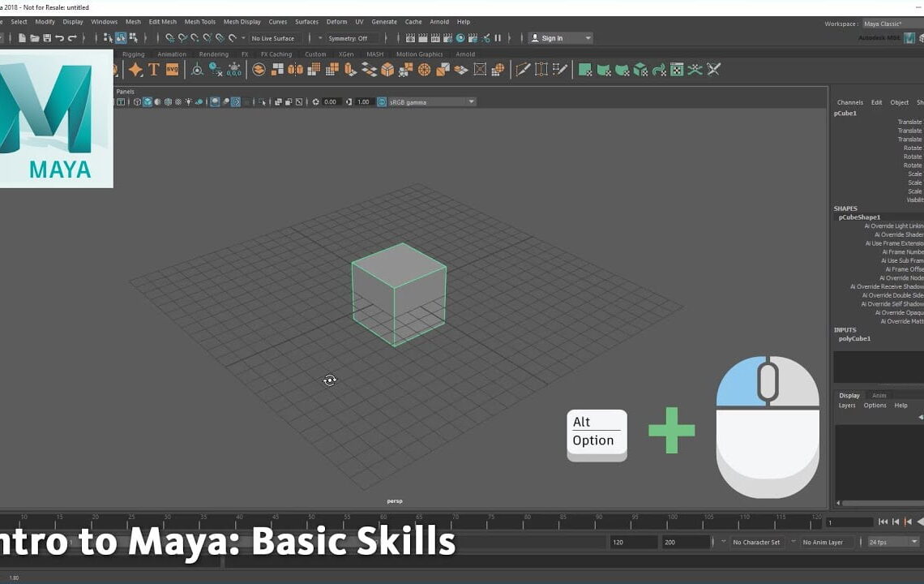Toggle the X-Ray shading icon in the panel bar
Screen dimensions: 924x584
point(278,101)
